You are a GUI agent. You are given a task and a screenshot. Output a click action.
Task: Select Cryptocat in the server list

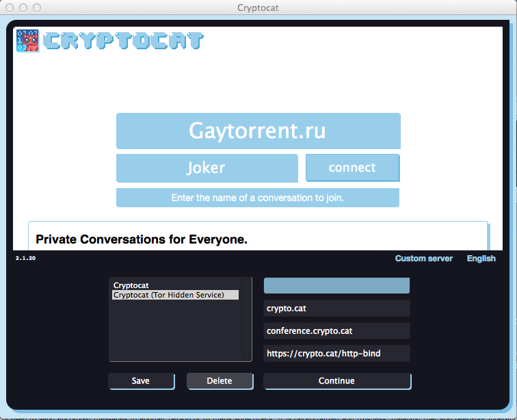131,285
